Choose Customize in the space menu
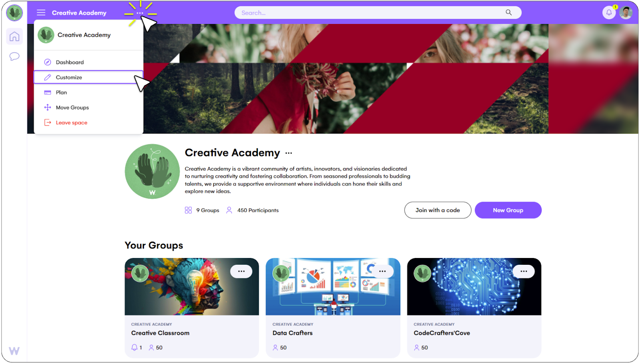 coord(89,77)
